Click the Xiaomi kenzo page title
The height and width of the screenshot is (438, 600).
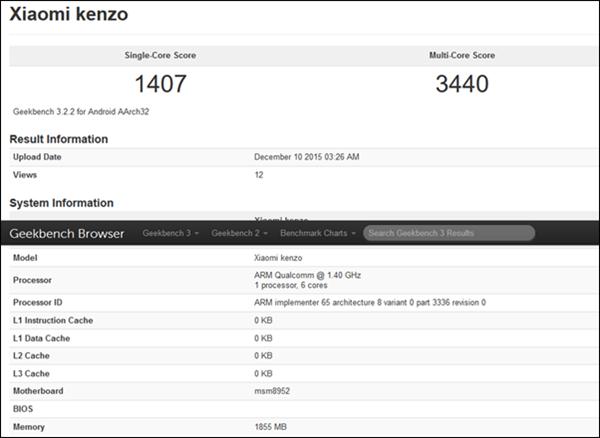pyautogui.click(x=68, y=15)
